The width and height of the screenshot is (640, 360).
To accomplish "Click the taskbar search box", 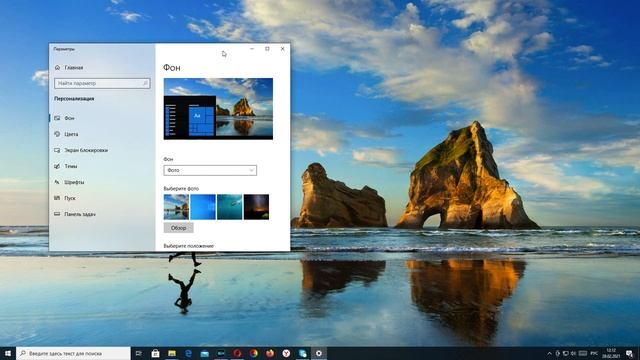I will (73, 353).
